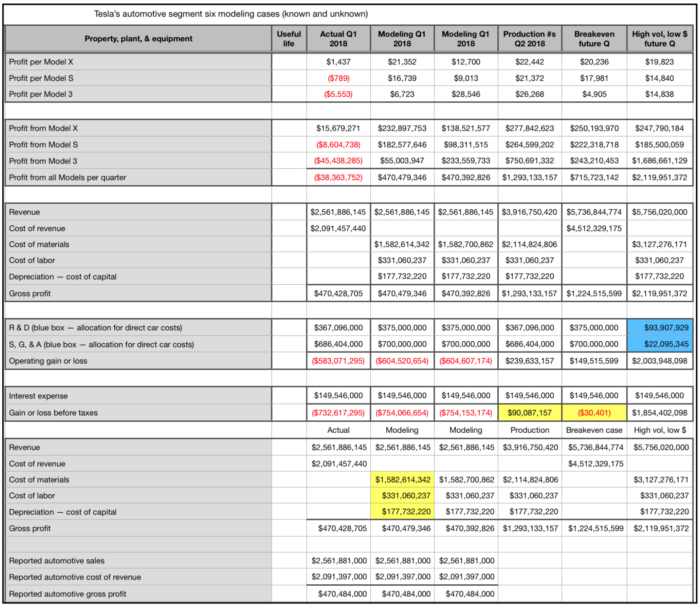Click the $1,854,402,098 cell
Image resolution: width=700 pixels, height=607 pixels.
(660, 413)
